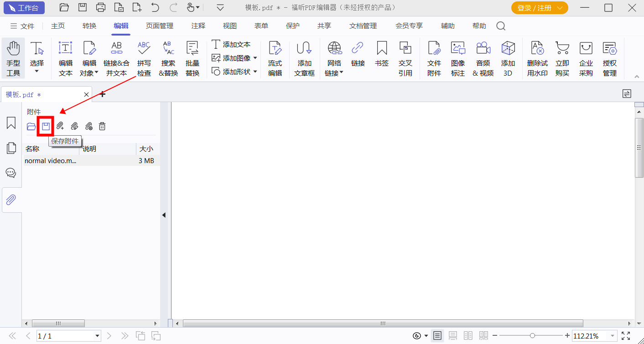
Task: Open the Edit Text (编辑文本) tool
Action: [65, 57]
